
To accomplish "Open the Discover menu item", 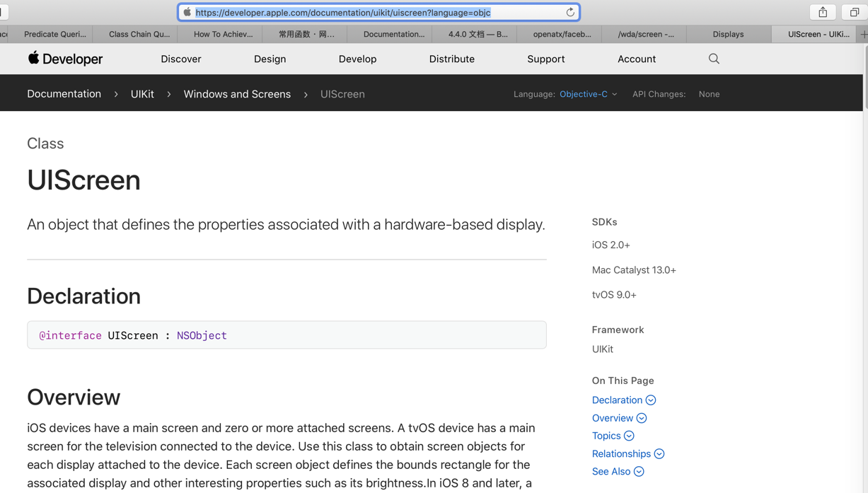I will 181,59.
